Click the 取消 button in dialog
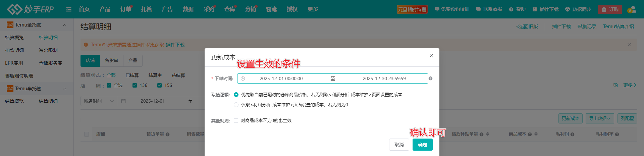Viewport: 644px width, 156px height. (399, 145)
